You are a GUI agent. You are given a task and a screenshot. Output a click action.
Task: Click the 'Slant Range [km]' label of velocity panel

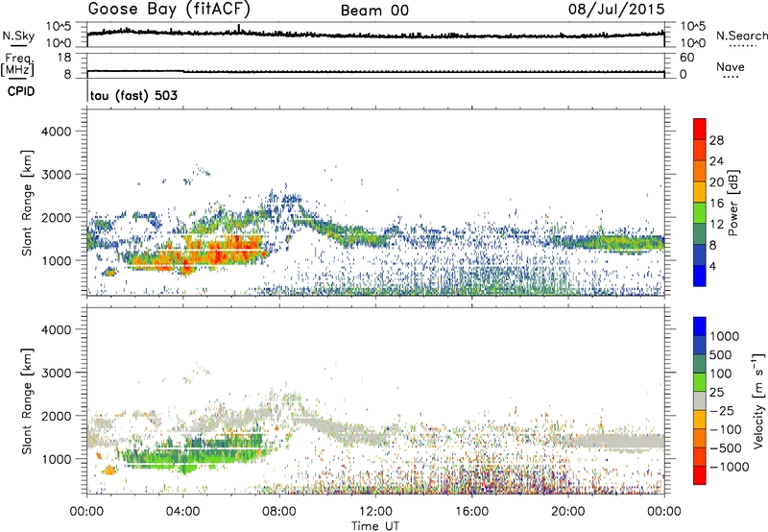[x=27, y=401]
